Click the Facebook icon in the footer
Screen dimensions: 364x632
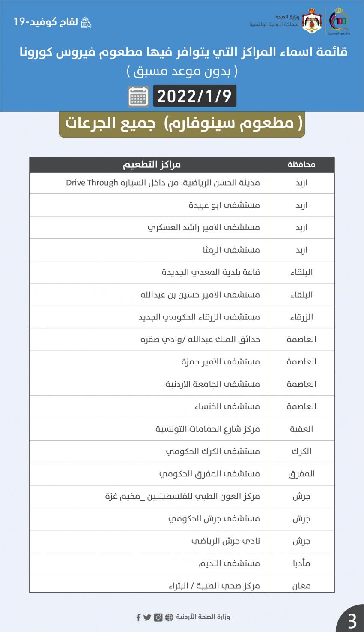click(138, 617)
